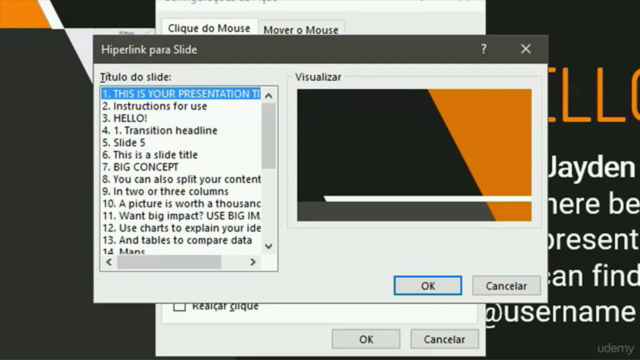Click the help question mark in Hiperlink dialog
Image resolution: width=640 pixels, height=360 pixels.
[x=483, y=49]
